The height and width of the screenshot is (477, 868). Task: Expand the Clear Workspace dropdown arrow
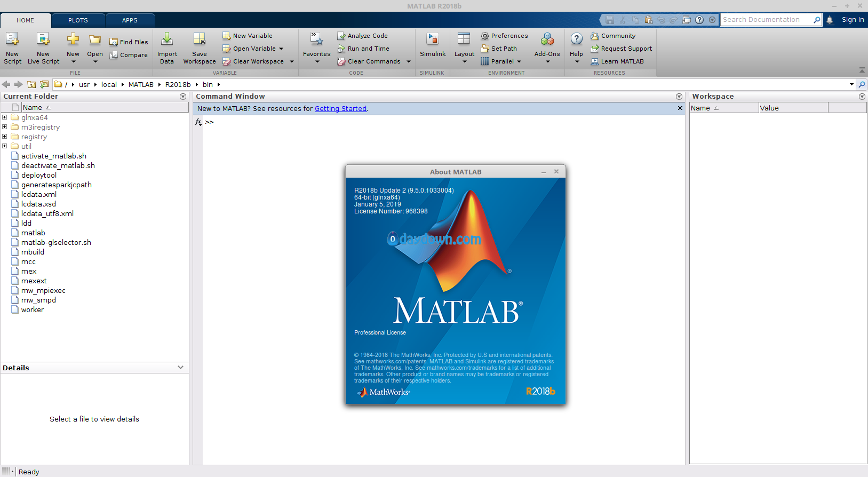pos(292,61)
